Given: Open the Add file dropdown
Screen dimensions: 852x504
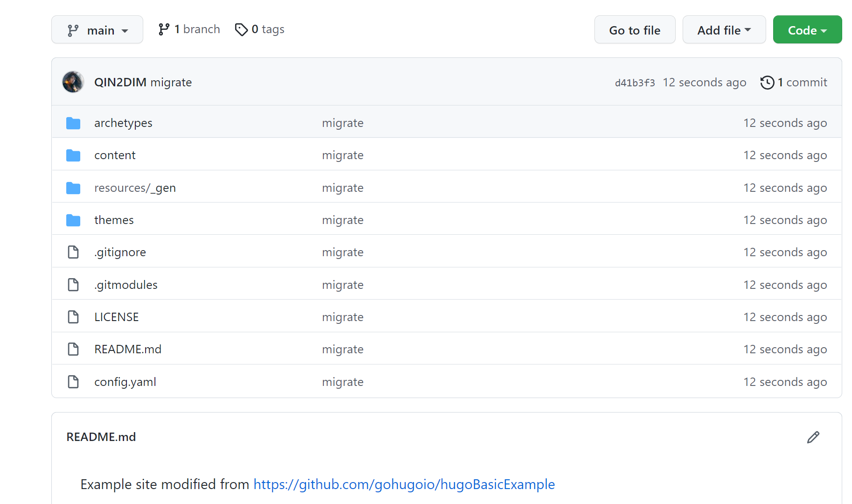Looking at the screenshot, I should [x=724, y=29].
